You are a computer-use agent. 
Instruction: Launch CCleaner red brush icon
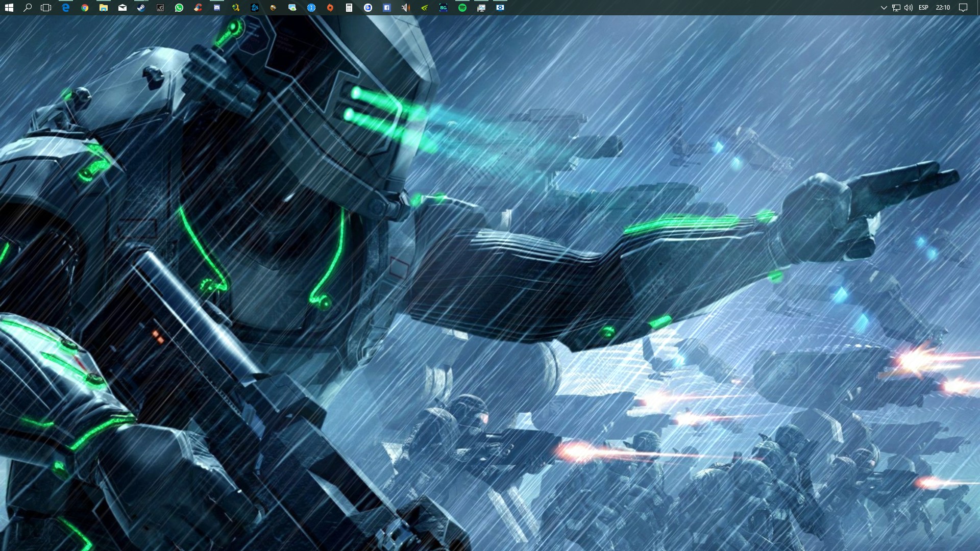tap(198, 8)
